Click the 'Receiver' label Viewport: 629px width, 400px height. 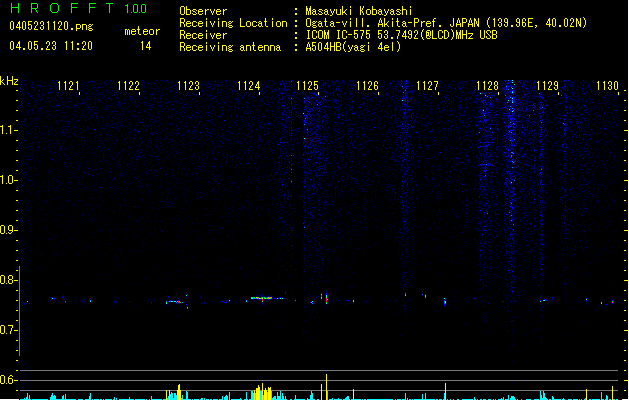point(203,35)
